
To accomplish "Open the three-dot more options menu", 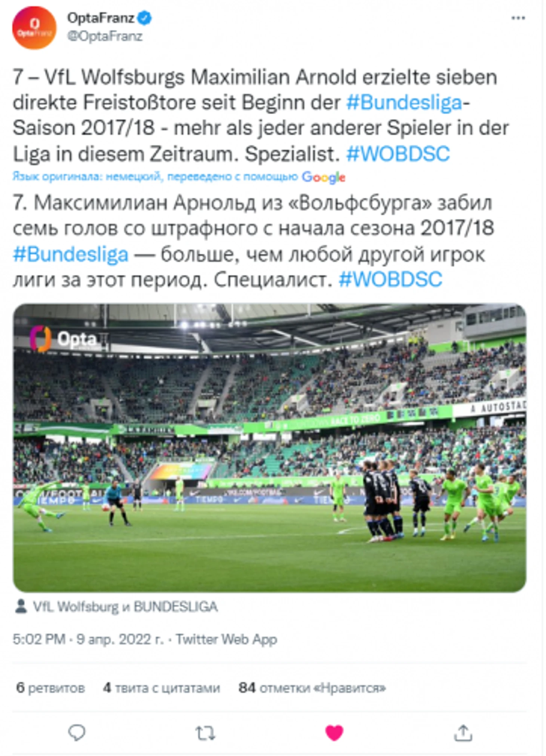I will [x=518, y=18].
